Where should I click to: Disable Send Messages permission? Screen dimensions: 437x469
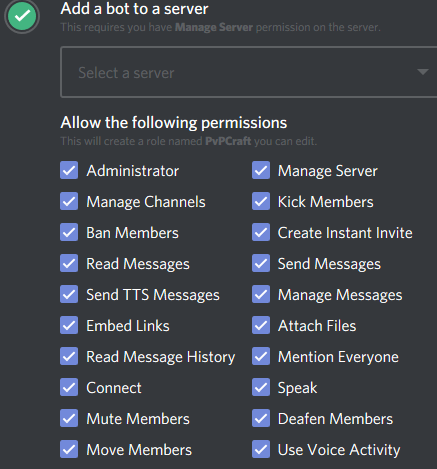pos(261,263)
